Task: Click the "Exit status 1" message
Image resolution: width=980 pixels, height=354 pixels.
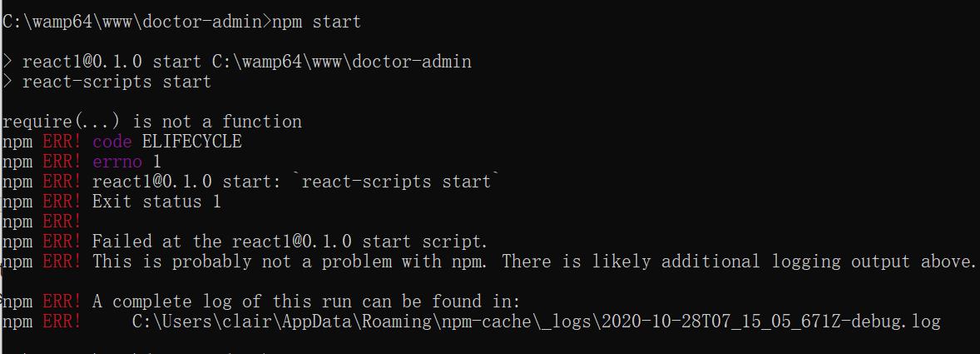Action: point(156,202)
